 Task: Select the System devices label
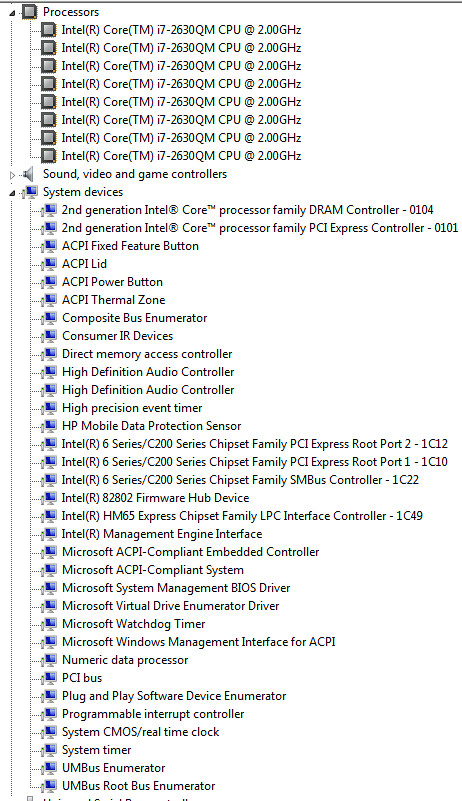point(83,192)
